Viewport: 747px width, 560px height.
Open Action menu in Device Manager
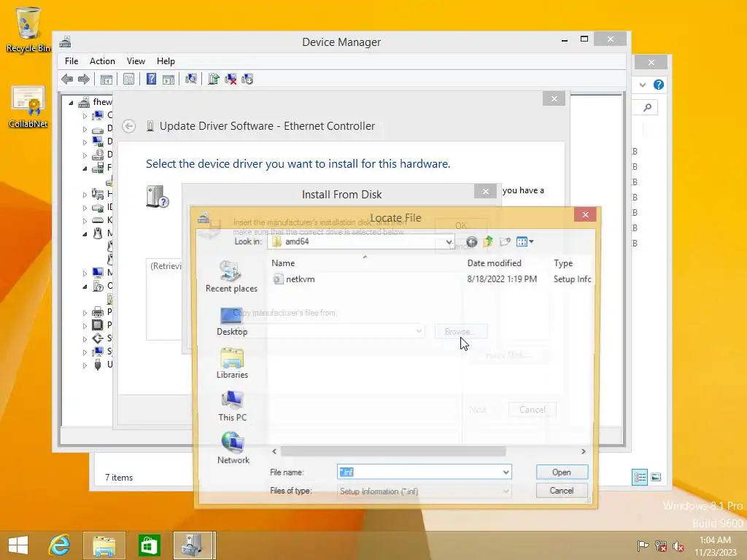pyautogui.click(x=102, y=61)
